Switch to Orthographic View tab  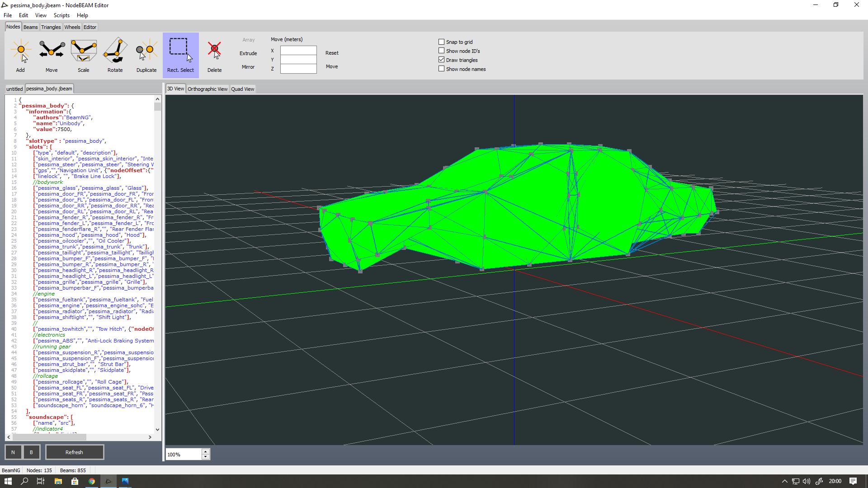(208, 89)
